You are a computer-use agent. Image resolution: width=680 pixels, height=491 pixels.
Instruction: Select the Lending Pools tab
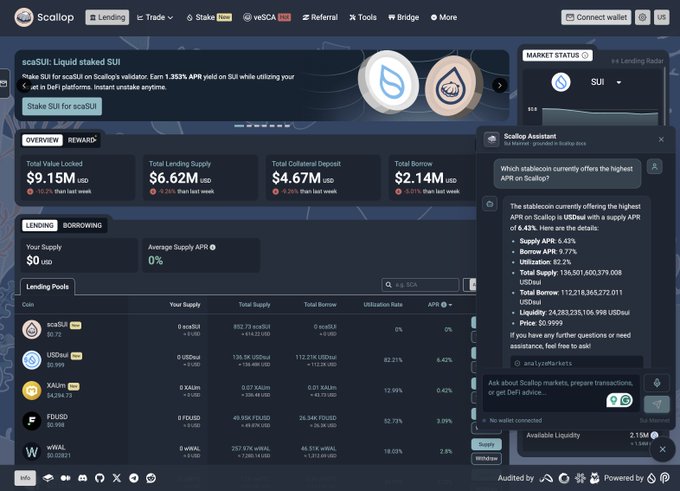47,287
